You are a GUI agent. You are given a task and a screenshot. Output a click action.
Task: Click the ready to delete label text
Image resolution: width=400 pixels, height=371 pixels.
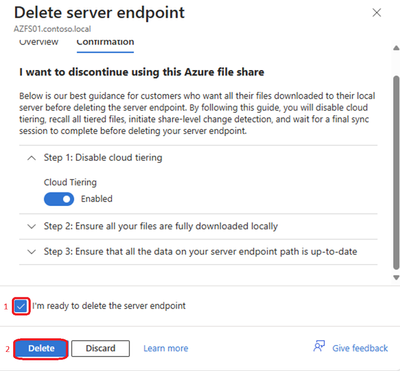click(x=109, y=306)
